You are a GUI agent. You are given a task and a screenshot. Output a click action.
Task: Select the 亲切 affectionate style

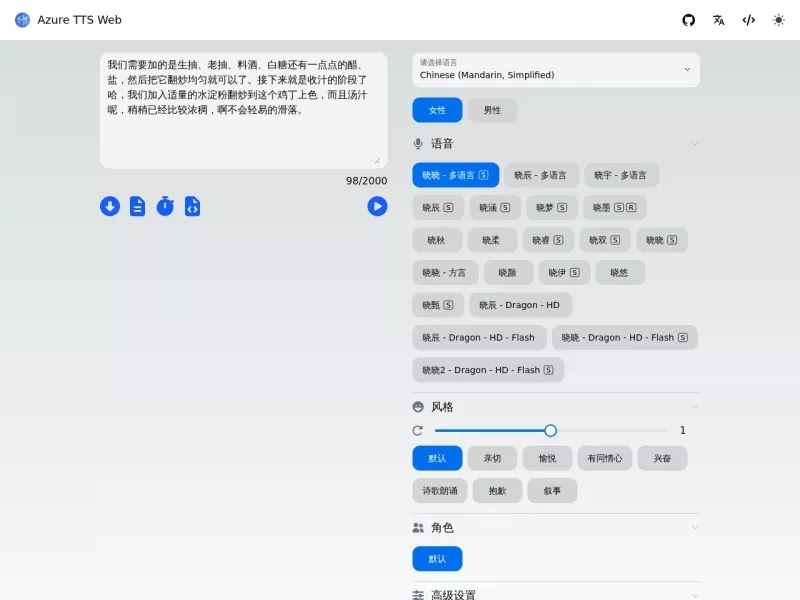492,458
